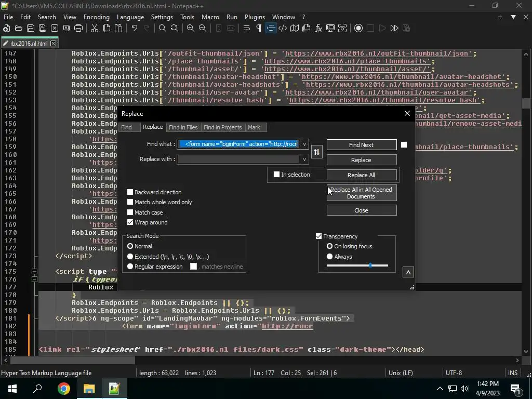The width and height of the screenshot is (532, 399).
Task: Select the Normal search mode
Action: [130, 246]
